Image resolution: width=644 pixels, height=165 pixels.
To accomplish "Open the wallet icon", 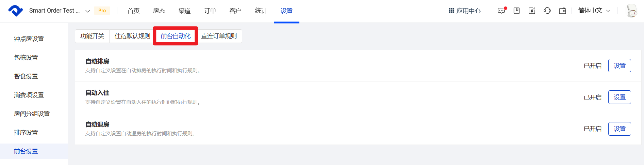I will pyautogui.click(x=562, y=11).
